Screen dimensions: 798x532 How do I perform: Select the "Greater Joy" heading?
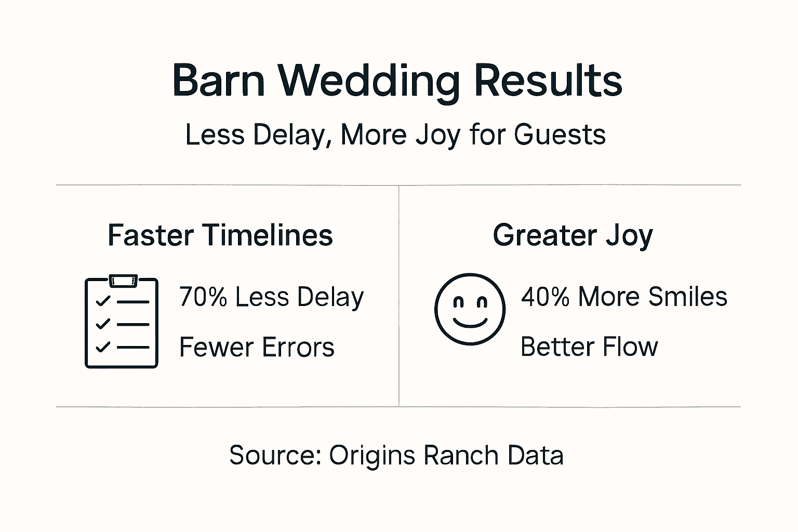point(573,235)
